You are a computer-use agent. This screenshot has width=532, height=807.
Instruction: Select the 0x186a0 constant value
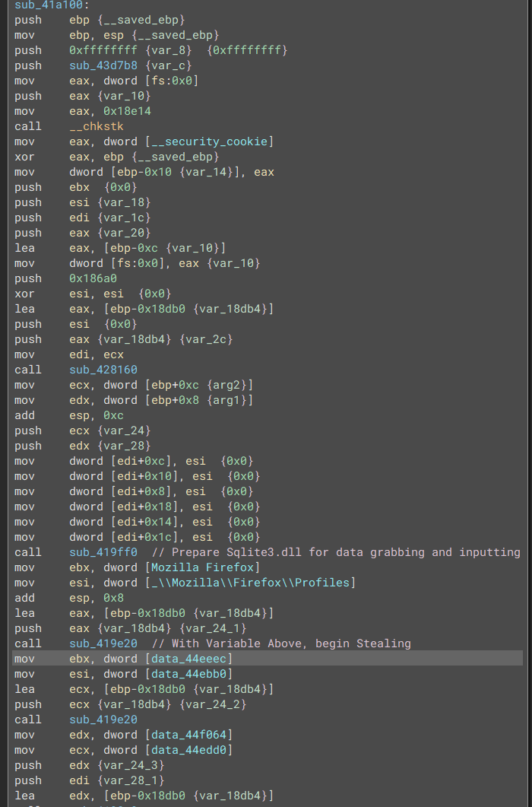pos(92,278)
